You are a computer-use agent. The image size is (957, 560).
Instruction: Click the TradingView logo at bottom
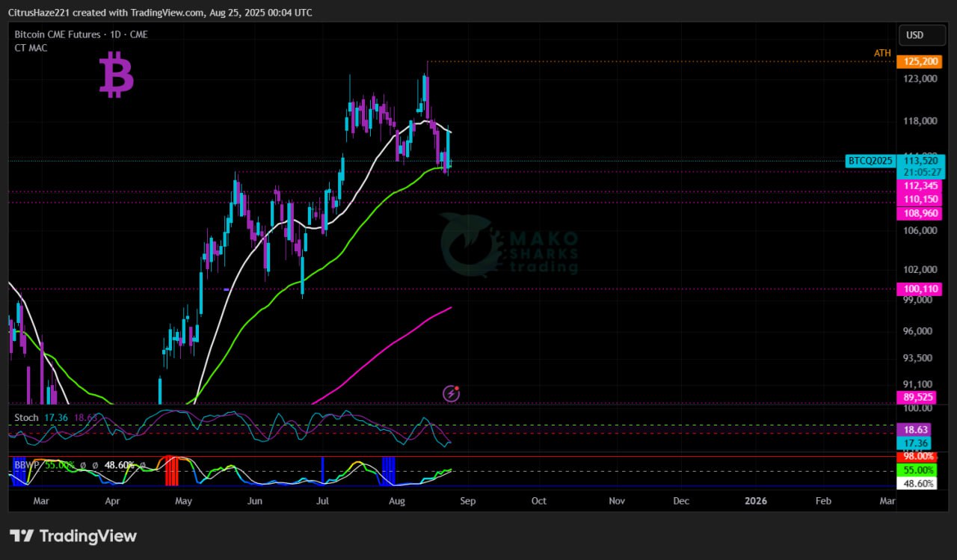73,536
